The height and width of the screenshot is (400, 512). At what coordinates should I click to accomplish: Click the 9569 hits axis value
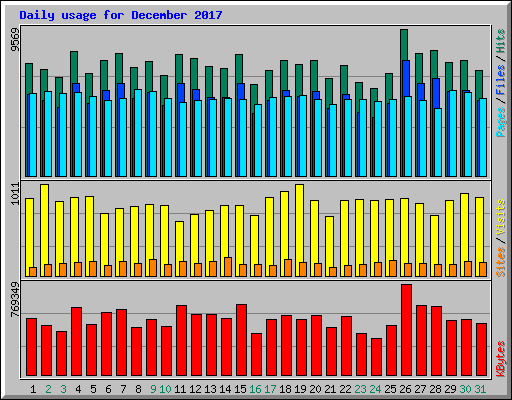[15, 40]
